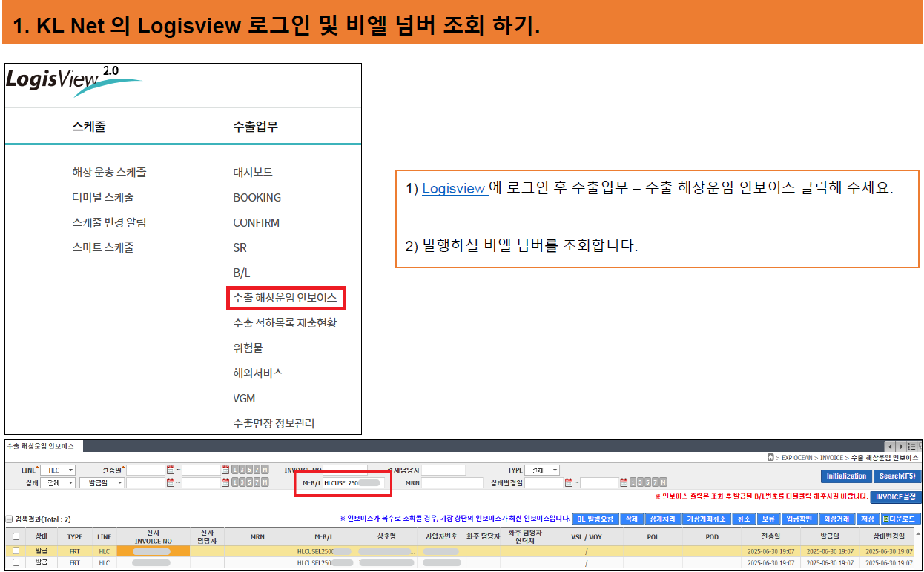Toggle the select-all checkbox in grid header
The height and width of the screenshot is (572, 924).
pyautogui.click(x=15, y=538)
